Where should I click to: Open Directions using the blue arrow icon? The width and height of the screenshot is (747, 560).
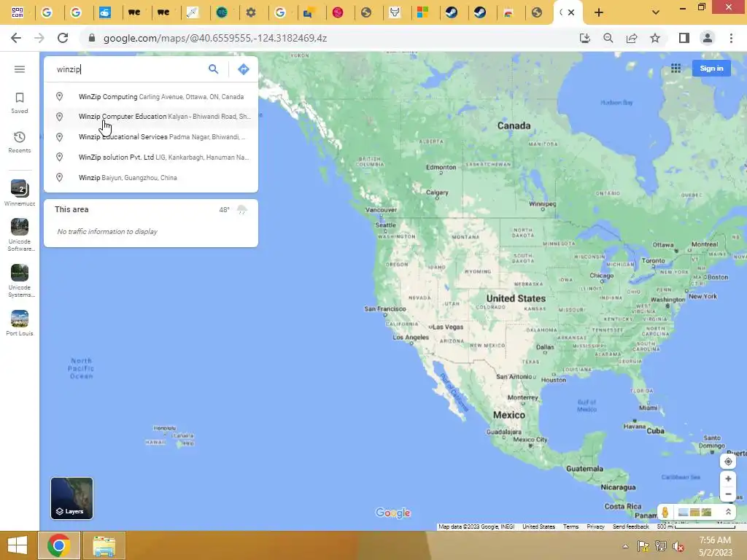[244, 69]
